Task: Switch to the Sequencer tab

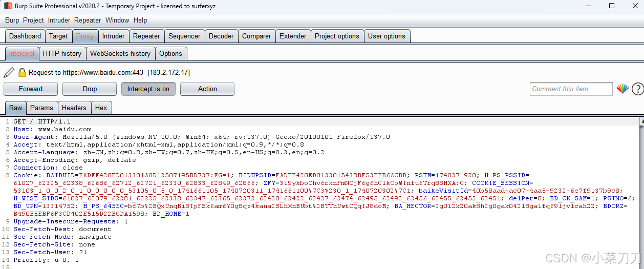Action: [185, 36]
